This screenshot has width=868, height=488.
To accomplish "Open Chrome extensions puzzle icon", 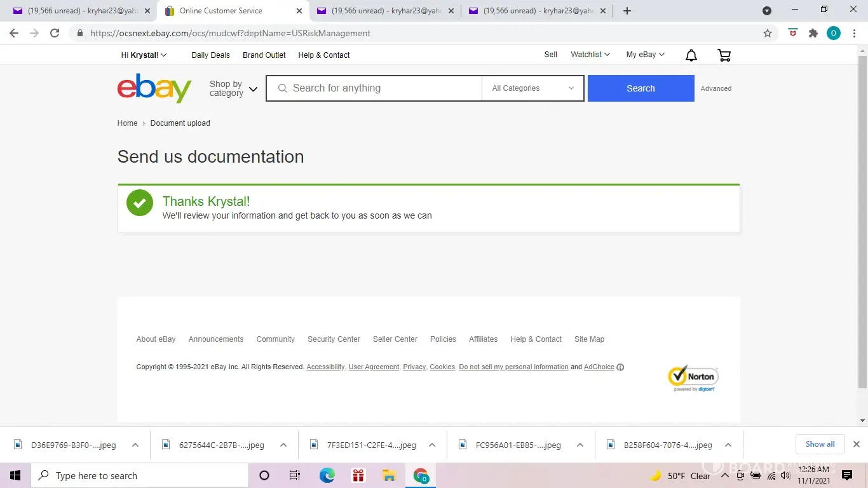I will pos(813,33).
